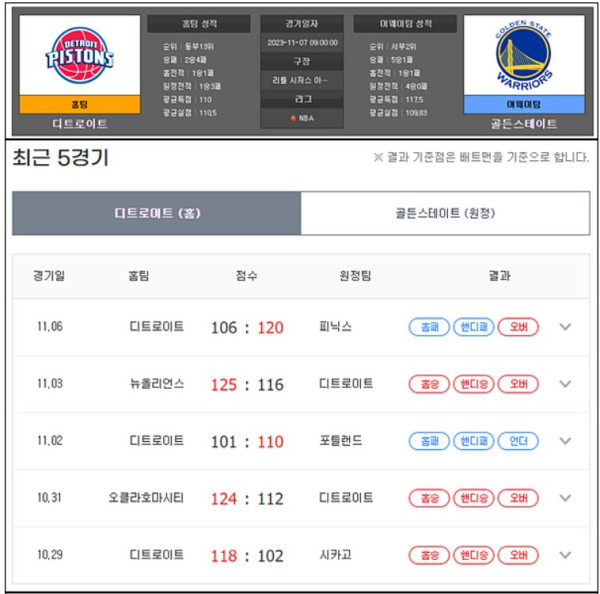Open the 10.31 오클라호마시티 row chevron

566,498
